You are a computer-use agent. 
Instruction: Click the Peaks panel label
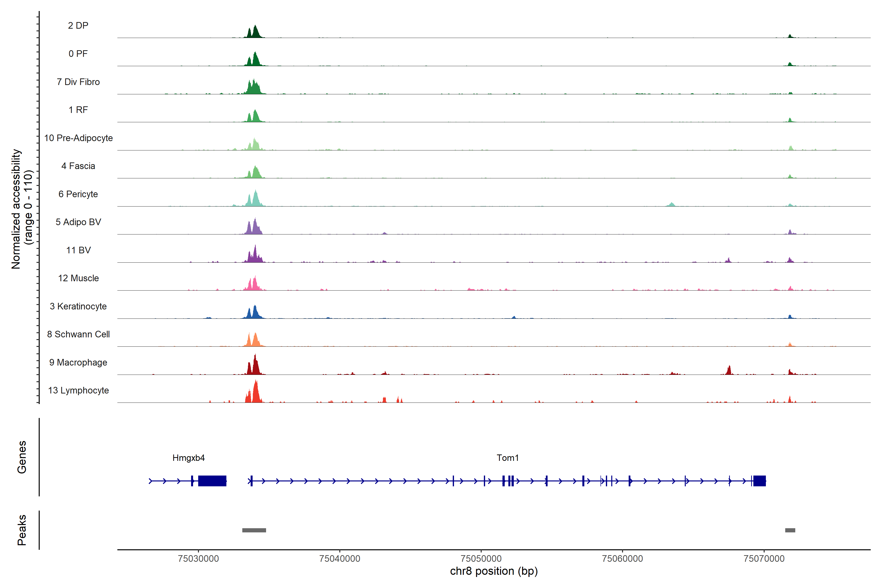point(22,530)
